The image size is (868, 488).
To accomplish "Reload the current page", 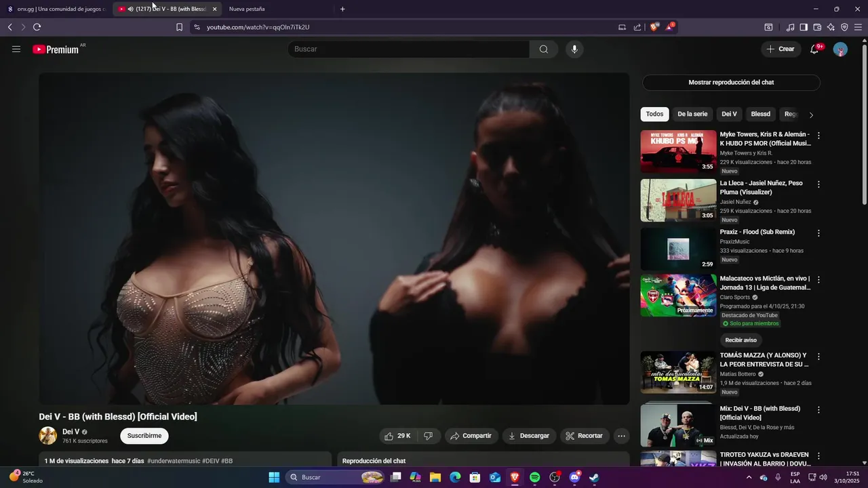I will tap(37, 27).
